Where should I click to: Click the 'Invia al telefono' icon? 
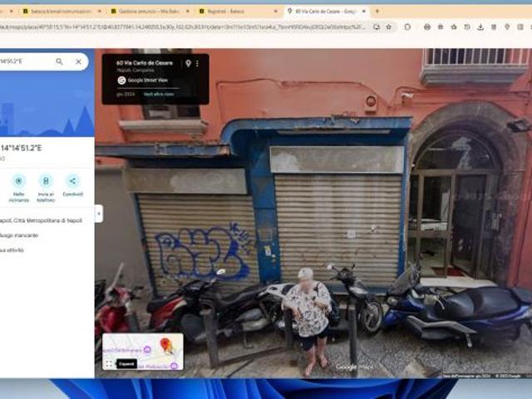click(46, 181)
